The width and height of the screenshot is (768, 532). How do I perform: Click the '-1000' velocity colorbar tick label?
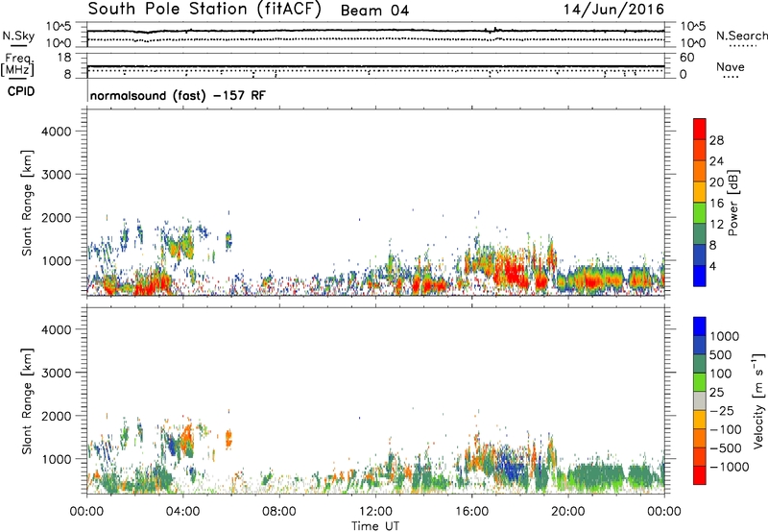coord(729,467)
